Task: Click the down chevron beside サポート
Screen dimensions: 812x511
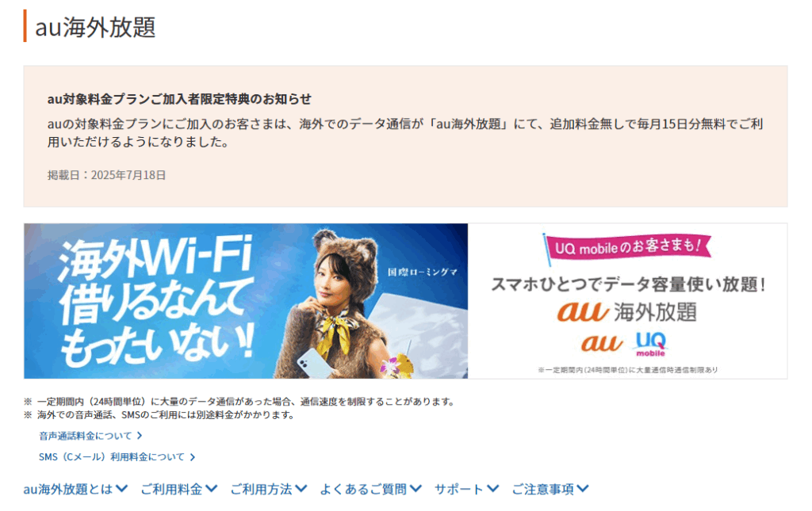Action: click(492, 488)
